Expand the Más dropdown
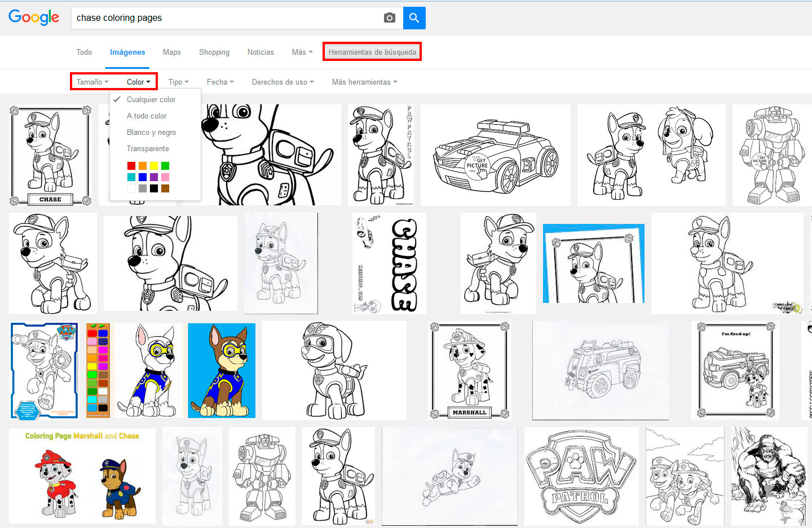This screenshot has height=528, width=812. coord(302,52)
